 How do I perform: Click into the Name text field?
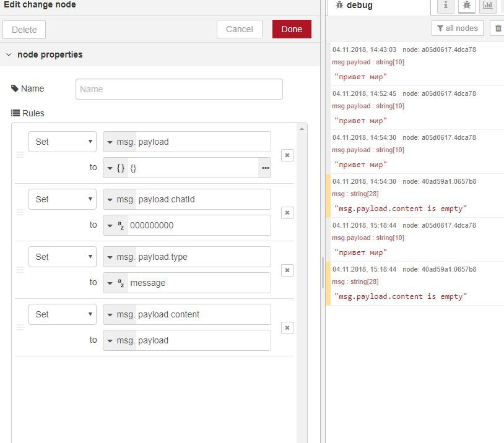[179, 89]
